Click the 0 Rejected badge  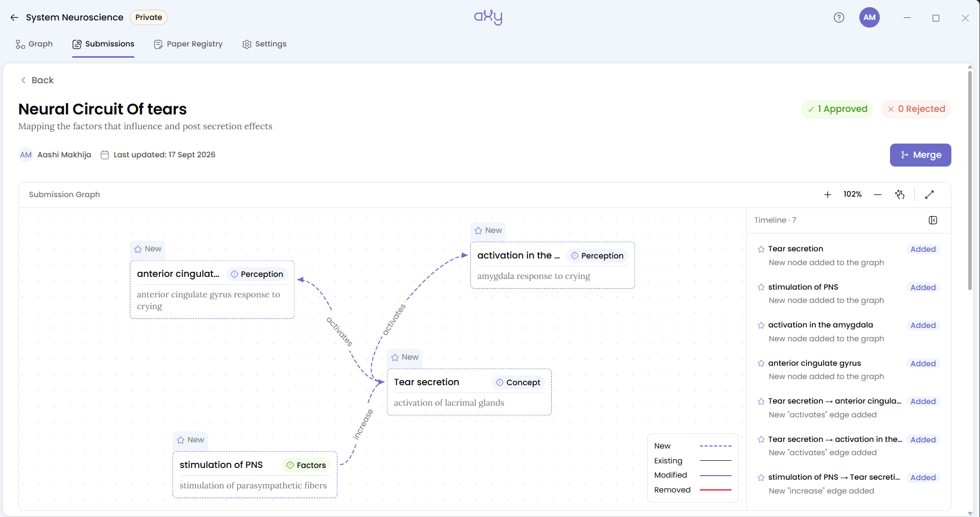[x=916, y=109]
